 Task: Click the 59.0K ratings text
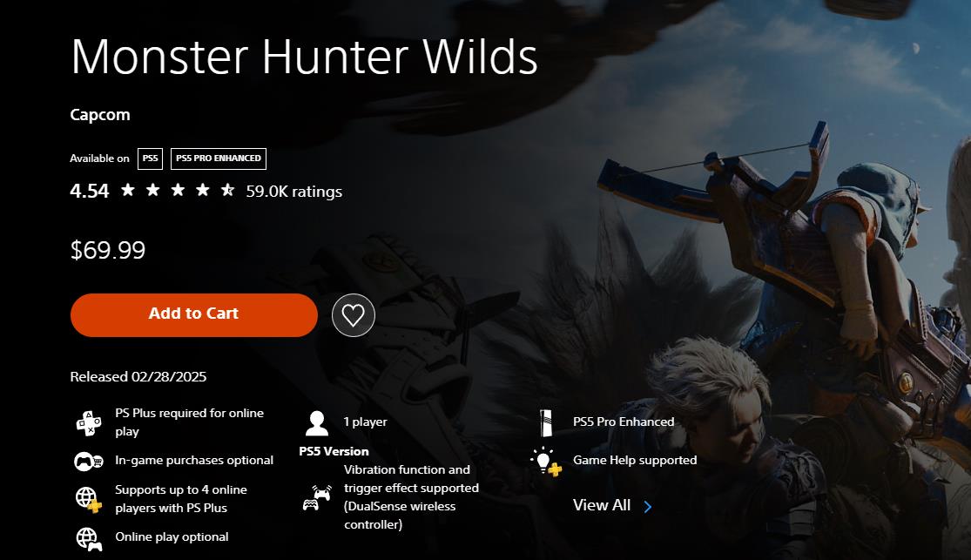click(294, 192)
